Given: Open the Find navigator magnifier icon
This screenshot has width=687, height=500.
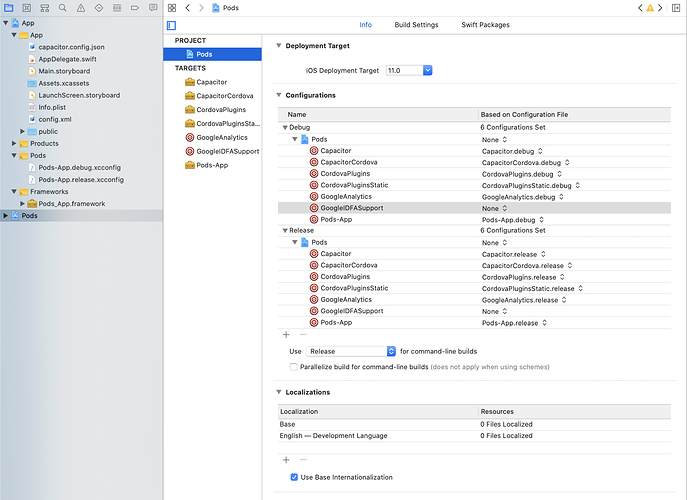Looking at the screenshot, I should (x=63, y=8).
